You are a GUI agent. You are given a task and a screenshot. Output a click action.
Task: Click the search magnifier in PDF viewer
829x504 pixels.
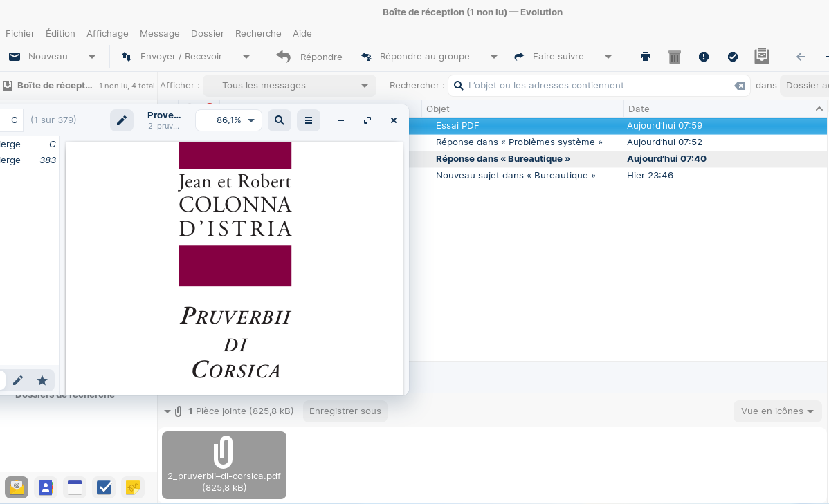click(x=279, y=120)
